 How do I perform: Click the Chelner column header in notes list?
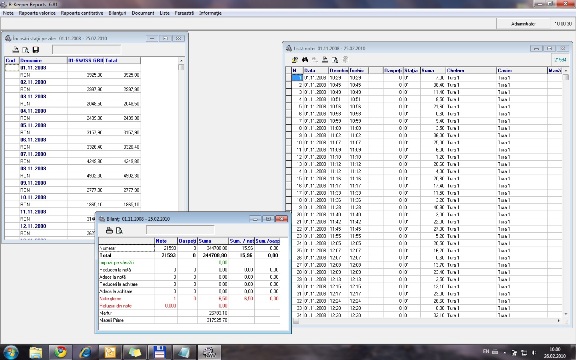tap(471, 70)
